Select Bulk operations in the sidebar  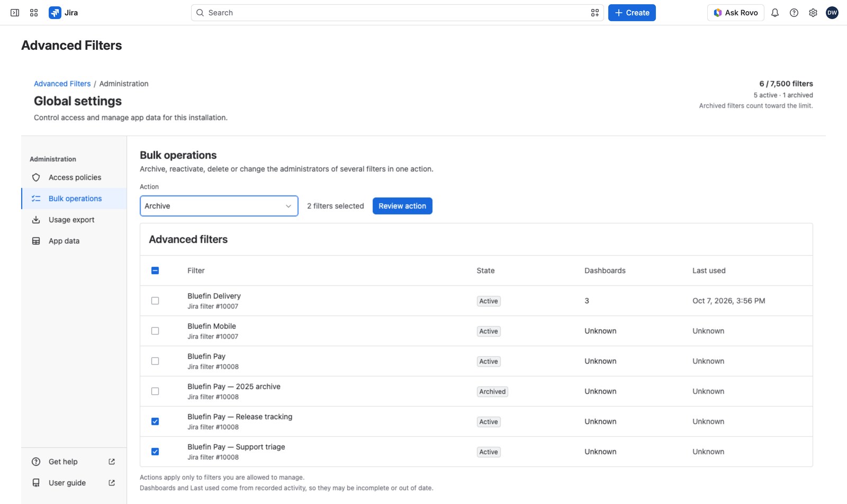74,199
